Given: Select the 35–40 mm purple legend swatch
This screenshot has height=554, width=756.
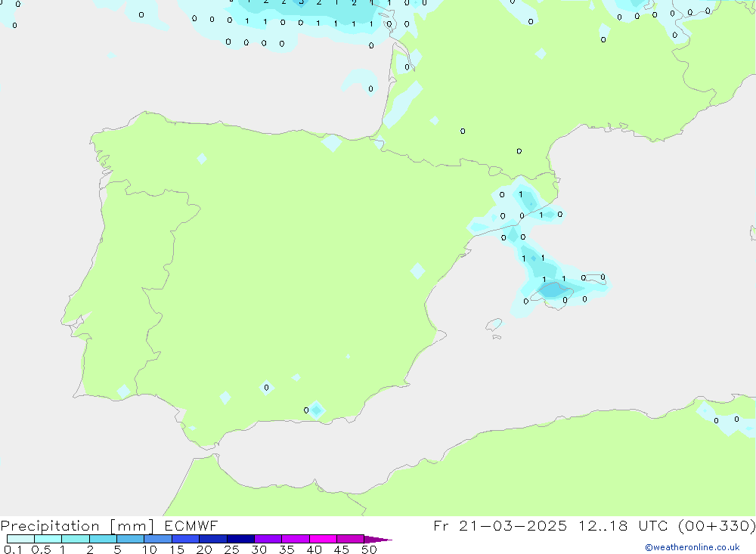Looking at the screenshot, I should [x=295, y=539].
